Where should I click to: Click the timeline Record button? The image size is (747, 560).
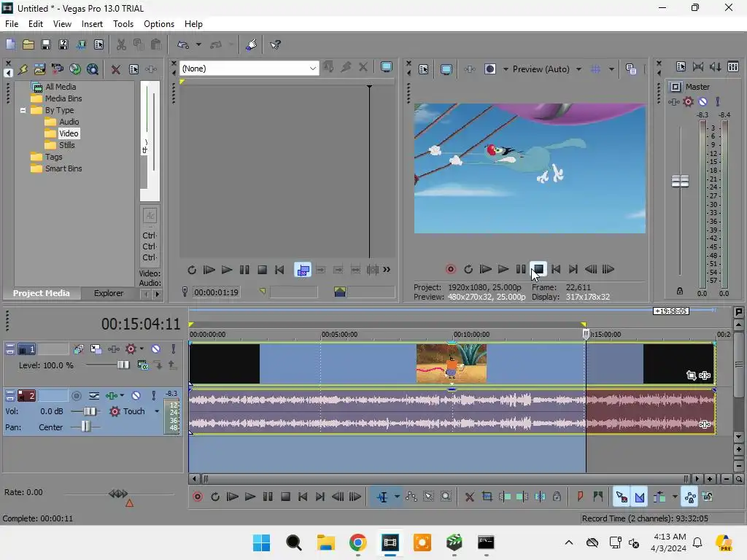(197, 497)
